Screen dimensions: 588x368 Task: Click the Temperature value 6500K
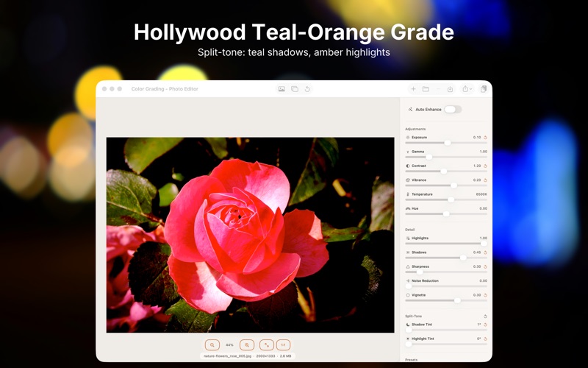point(481,194)
